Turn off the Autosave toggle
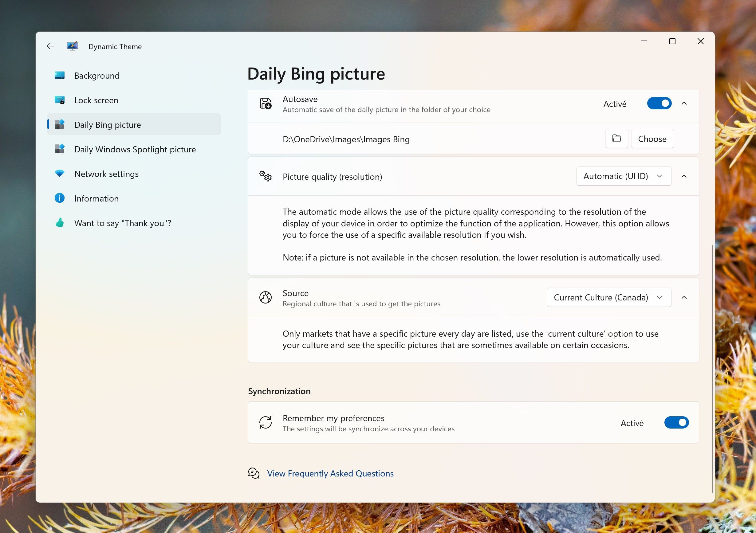756x533 pixels. click(659, 104)
